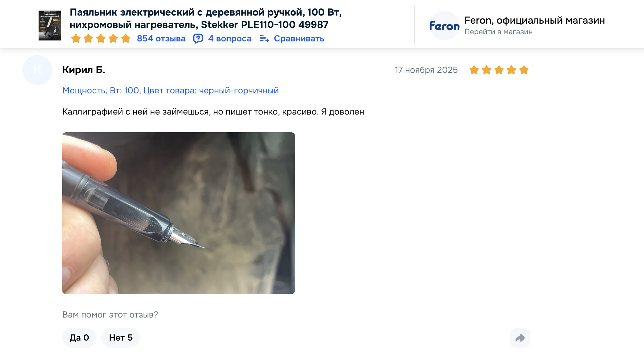Click the questions speech-bubble icon
Viewport: 644px width, 363px height.
click(198, 39)
